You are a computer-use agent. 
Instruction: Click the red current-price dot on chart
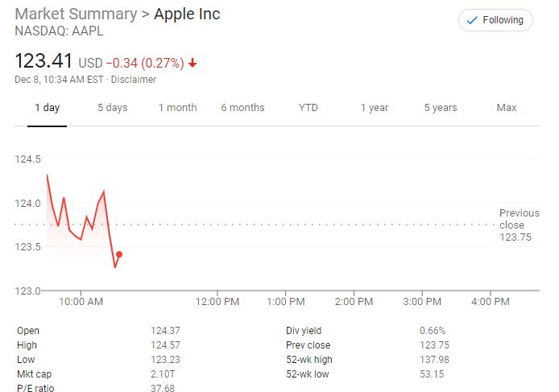point(119,254)
